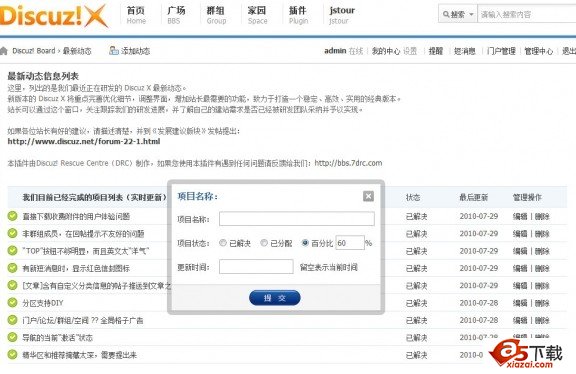Screen dimensions: 576x374
Task: Click green check icon for 非群组成员 row
Action: click(12, 233)
